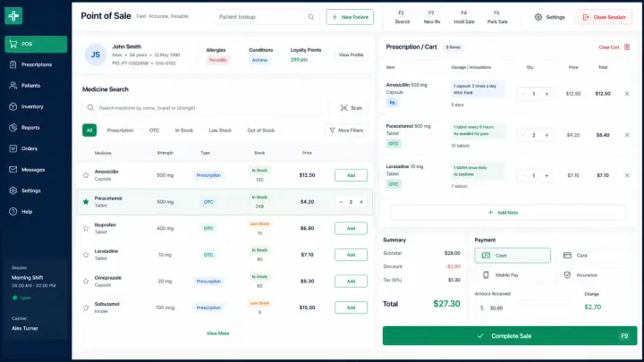Select the OTC filter tab
644x362 pixels.
point(154,130)
